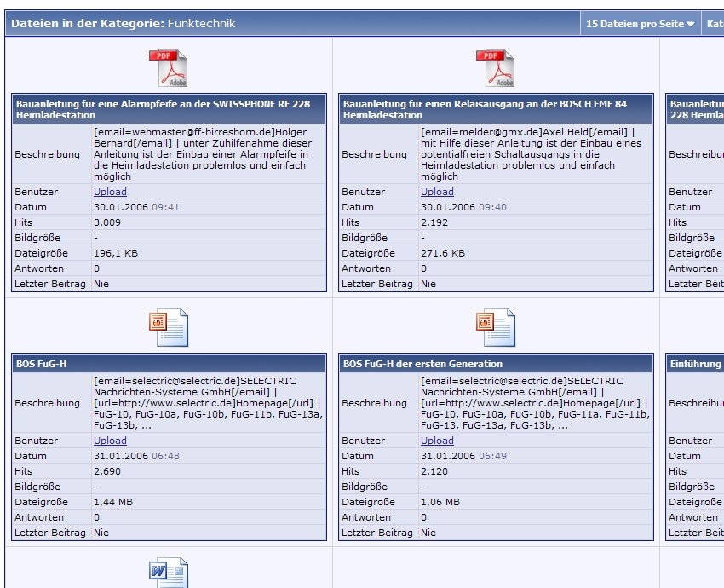Image resolution: width=724 pixels, height=588 pixels.
Task: Follow the Upload link in the BOSCH FME 84 entry
Action: click(x=437, y=192)
